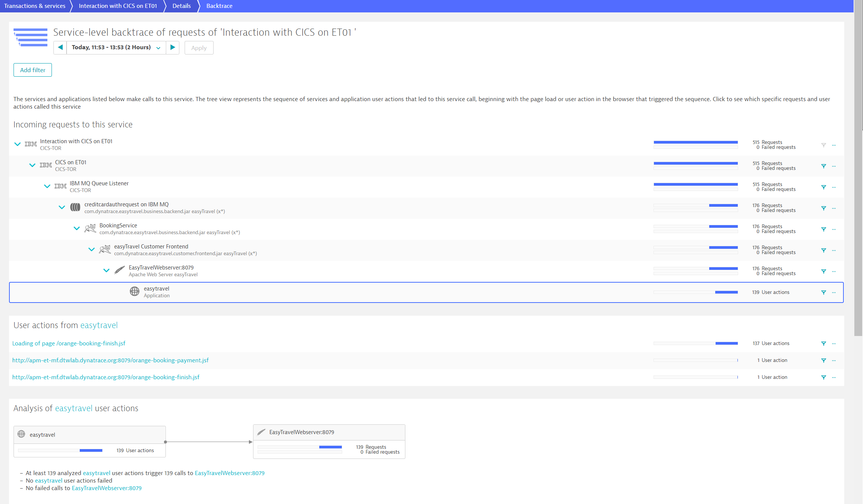
Task: Click the queue icon of creditcardauthrequest
Action: pos(75,207)
